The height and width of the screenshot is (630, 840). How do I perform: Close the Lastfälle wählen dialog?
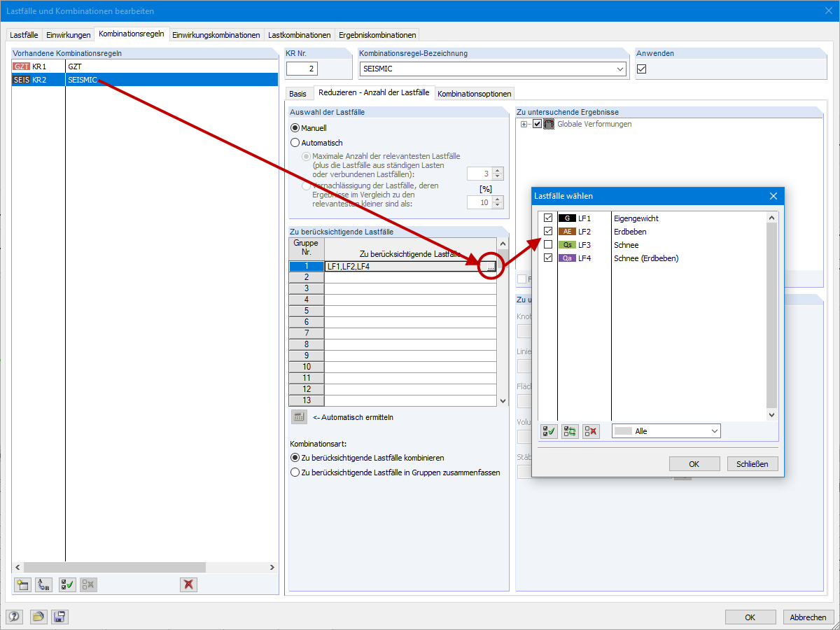point(773,196)
